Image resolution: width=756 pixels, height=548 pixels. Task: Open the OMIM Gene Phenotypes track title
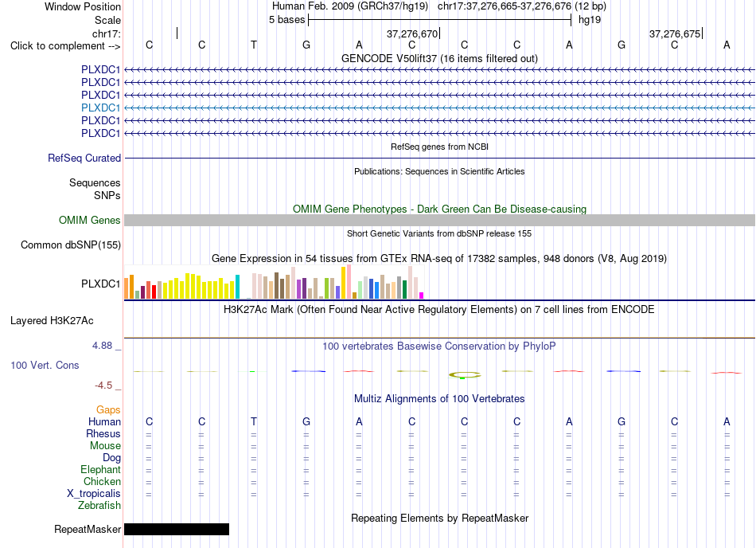tap(439, 209)
